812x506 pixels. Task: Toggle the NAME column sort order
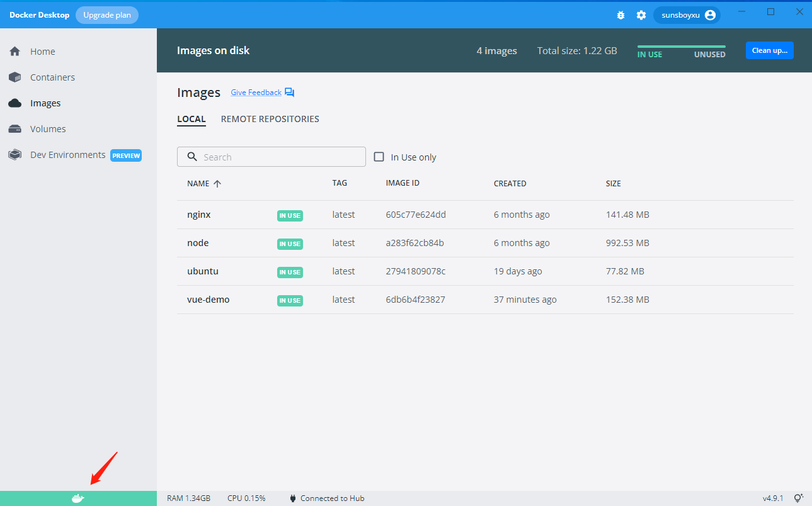(x=203, y=183)
